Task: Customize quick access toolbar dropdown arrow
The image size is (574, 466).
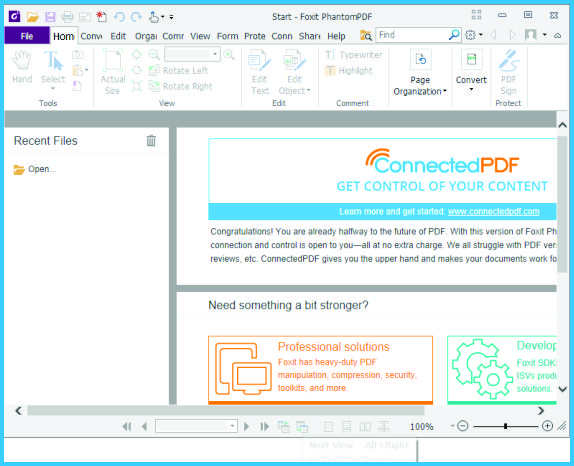Action: pos(171,17)
